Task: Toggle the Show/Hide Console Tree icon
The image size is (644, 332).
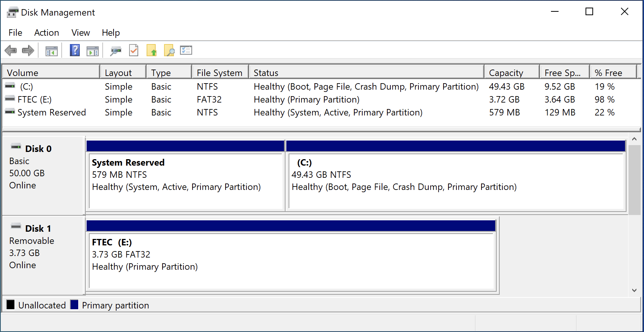Action: tap(51, 51)
